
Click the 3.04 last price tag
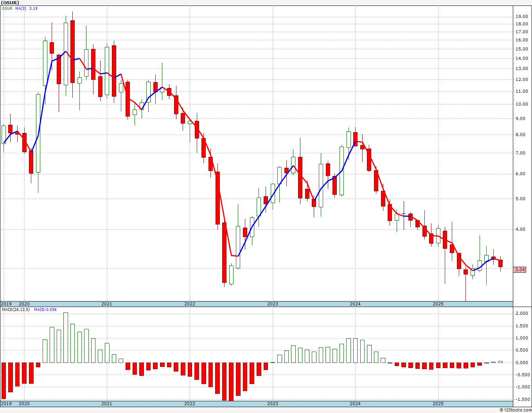click(520, 269)
